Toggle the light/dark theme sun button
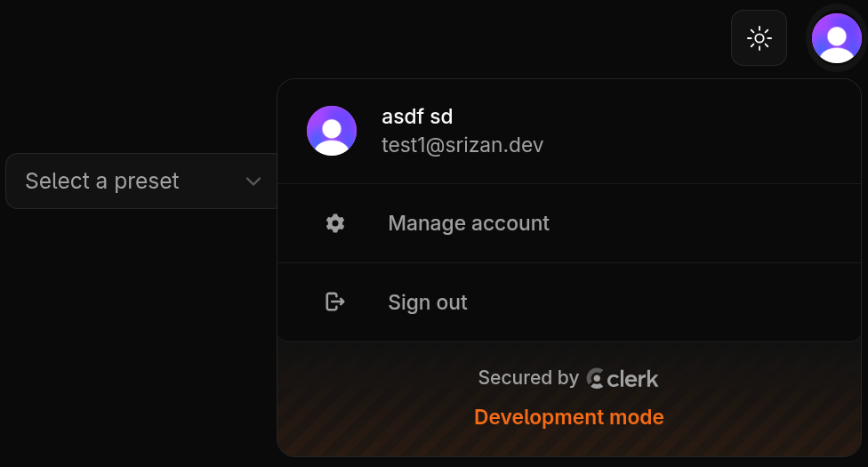The width and height of the screenshot is (868, 467). pos(759,38)
